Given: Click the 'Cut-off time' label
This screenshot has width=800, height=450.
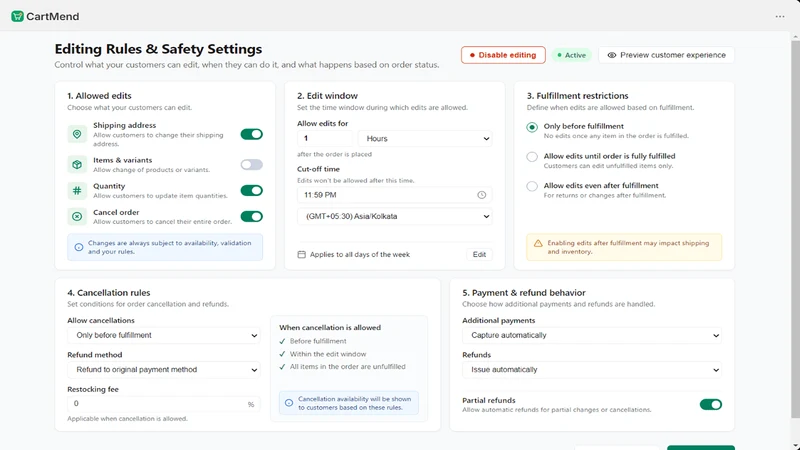Looking at the screenshot, I should 318,169.
